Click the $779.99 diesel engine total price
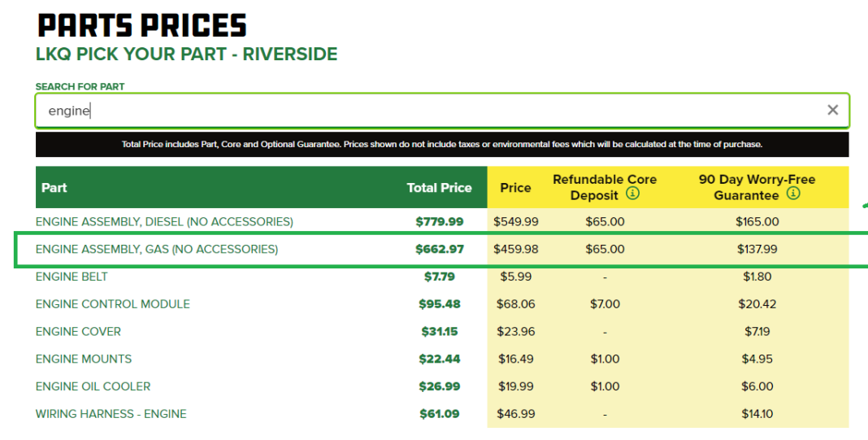 tap(440, 221)
